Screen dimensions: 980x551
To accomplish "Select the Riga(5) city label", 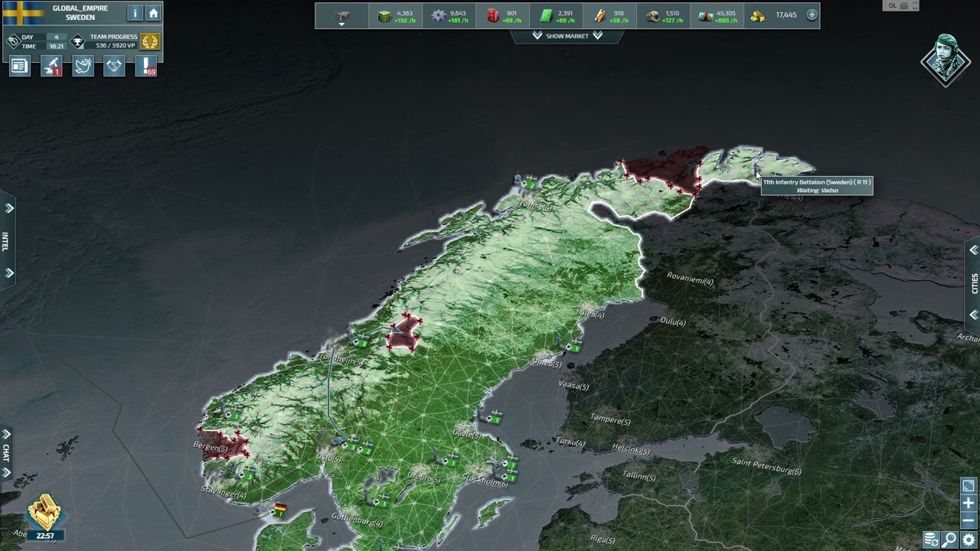I will tap(603, 539).
